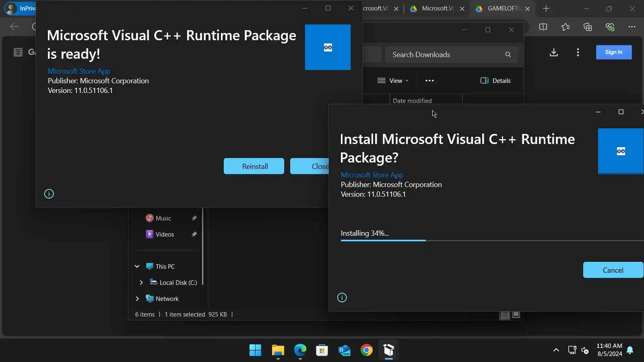This screenshot has width=644, height=362.
Task: Click the Sign in button
Action: tap(614, 52)
